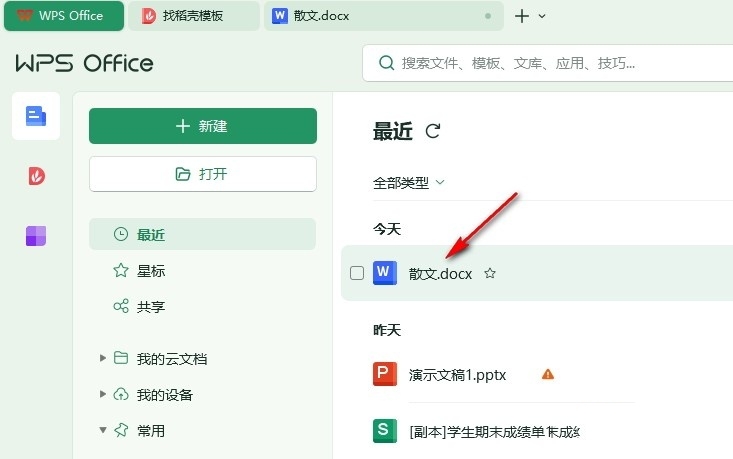Open the purple apps sidebar icon

[36, 236]
